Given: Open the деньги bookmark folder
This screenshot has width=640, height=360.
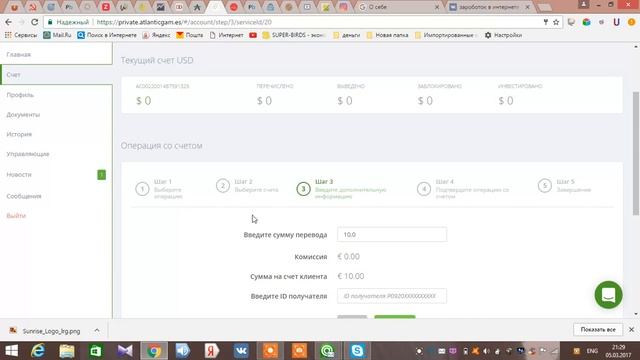Looking at the screenshot, I should [x=347, y=35].
